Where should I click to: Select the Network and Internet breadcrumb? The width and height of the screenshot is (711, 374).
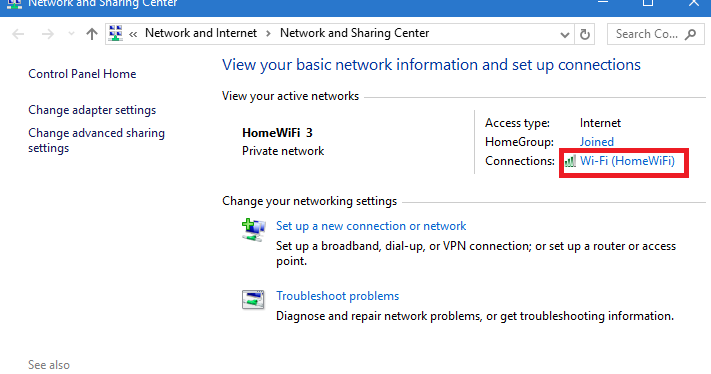pos(201,33)
